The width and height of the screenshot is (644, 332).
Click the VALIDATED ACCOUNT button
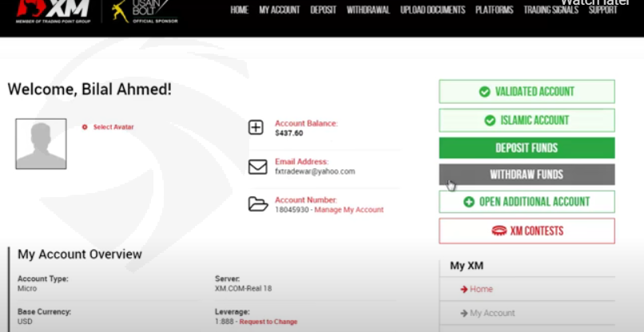click(x=527, y=92)
